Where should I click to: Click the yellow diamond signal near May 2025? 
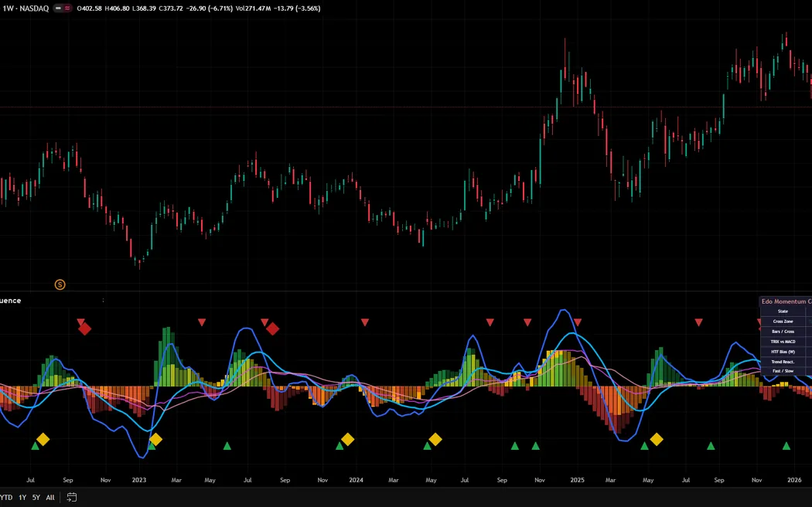pyautogui.click(x=657, y=439)
